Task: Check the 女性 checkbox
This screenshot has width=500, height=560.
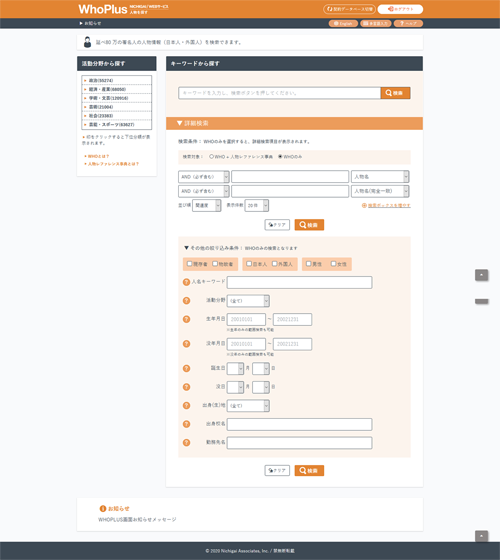Action: [333, 264]
